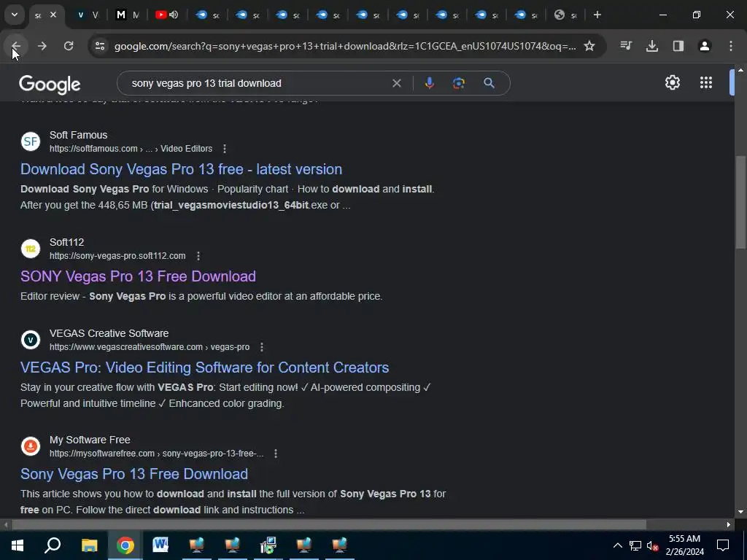Open Google quick settings gear
The image size is (747, 560).
[x=672, y=83]
